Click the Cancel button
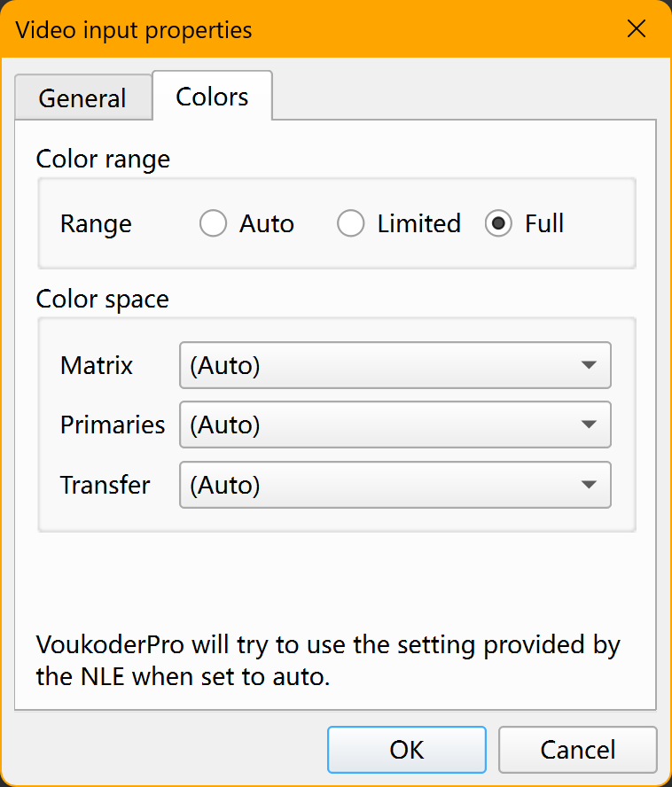The width and height of the screenshot is (672, 787). [577, 750]
